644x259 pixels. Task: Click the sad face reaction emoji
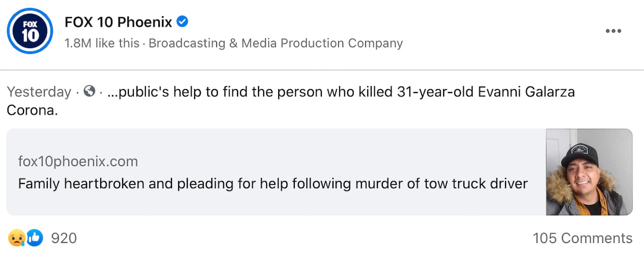[x=17, y=237]
